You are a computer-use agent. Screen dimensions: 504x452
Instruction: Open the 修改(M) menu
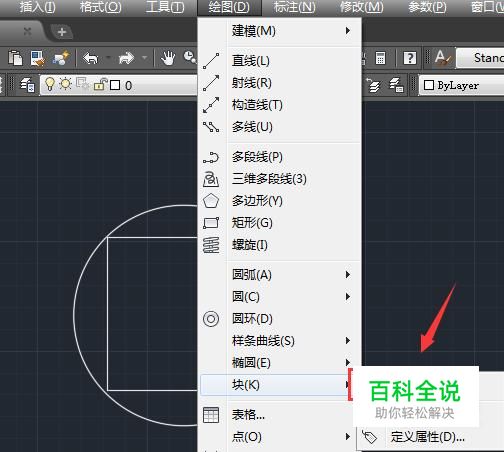coord(362,7)
